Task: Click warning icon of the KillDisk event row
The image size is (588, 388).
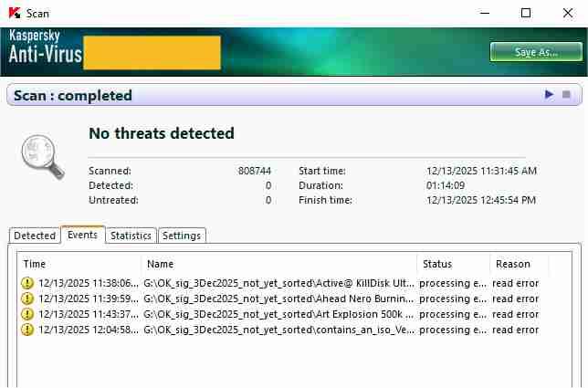Action: 27,283
